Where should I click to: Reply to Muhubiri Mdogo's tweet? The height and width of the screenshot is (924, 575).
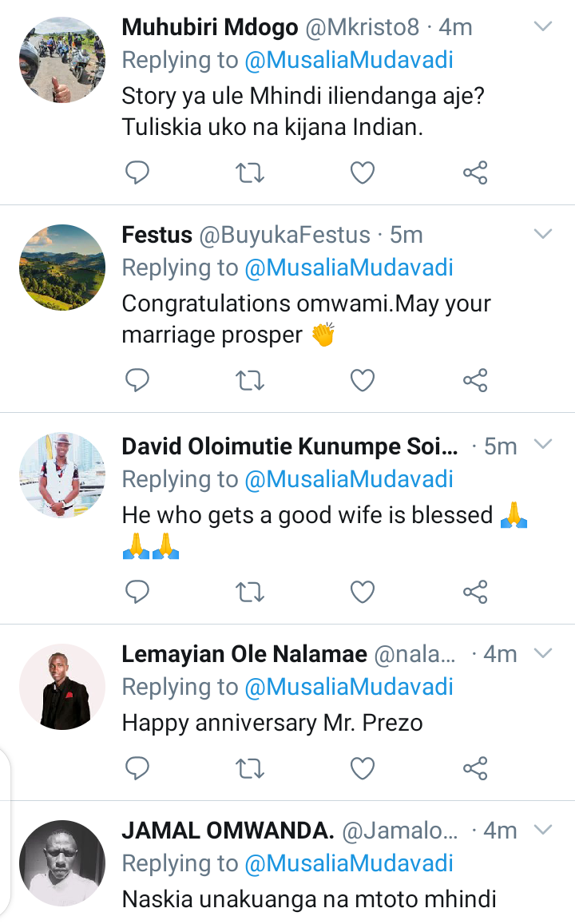tap(138, 173)
